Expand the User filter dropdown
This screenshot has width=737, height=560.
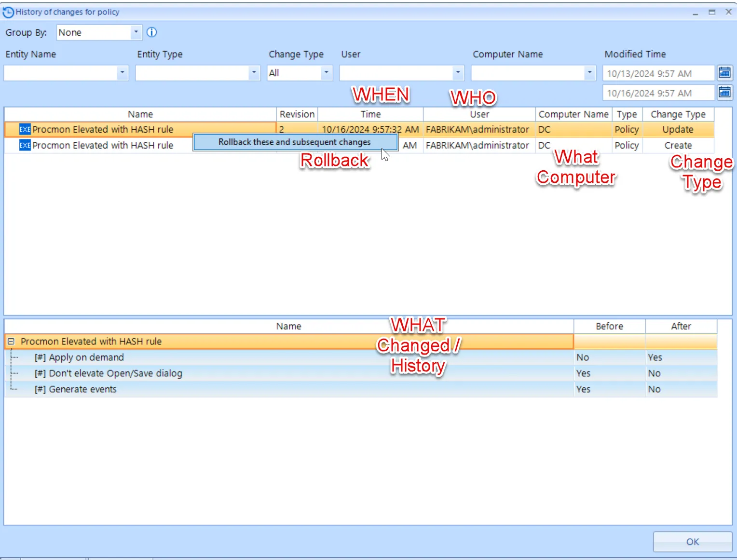[457, 73]
